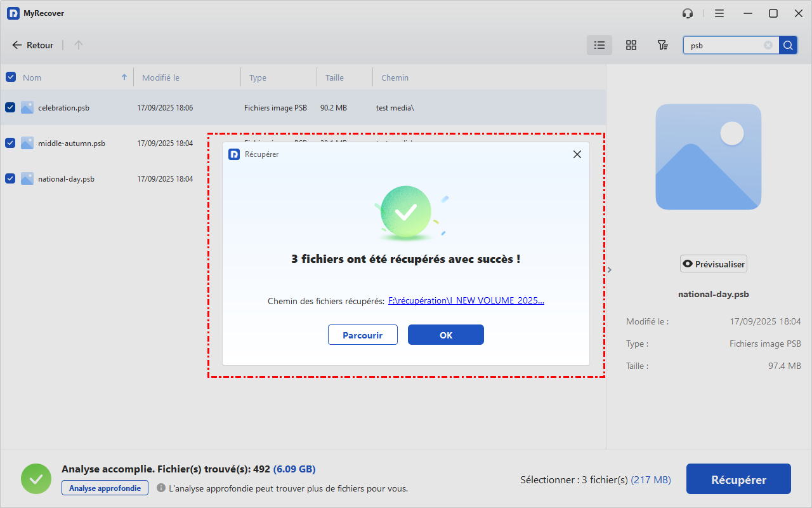Open the hamburger menu in title bar
Screen dimensions: 812x508
pos(719,13)
